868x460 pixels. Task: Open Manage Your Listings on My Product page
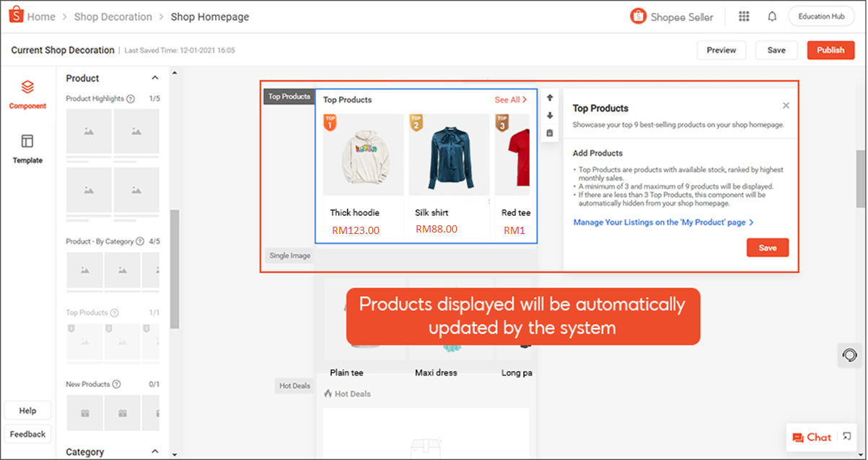[662, 222]
